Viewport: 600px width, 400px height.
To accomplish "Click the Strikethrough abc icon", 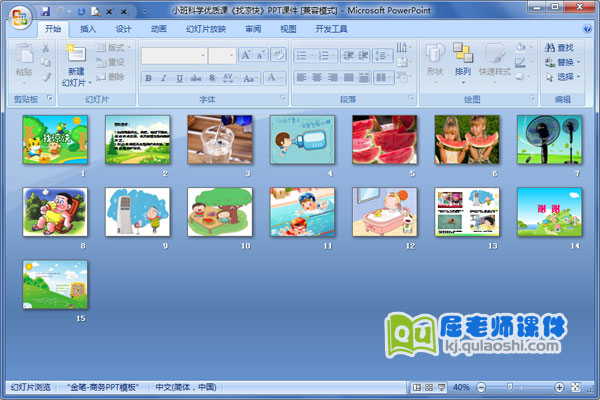I will tap(196, 78).
